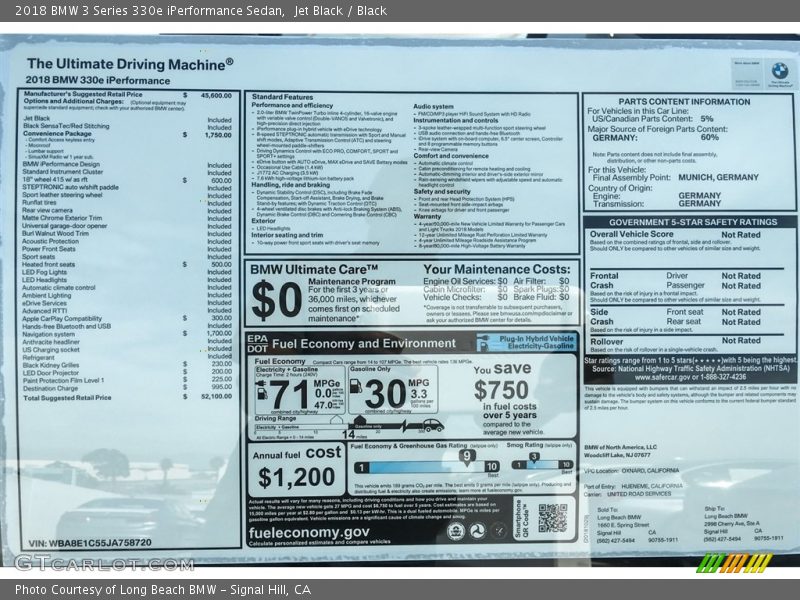The width and height of the screenshot is (800, 600).
Task: Click the 'Performance and efficiency' subheading
Action: (x=292, y=105)
